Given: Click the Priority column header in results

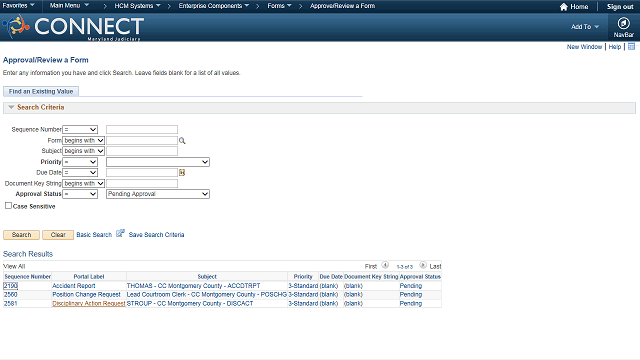Looking at the screenshot, I should pos(303,277).
